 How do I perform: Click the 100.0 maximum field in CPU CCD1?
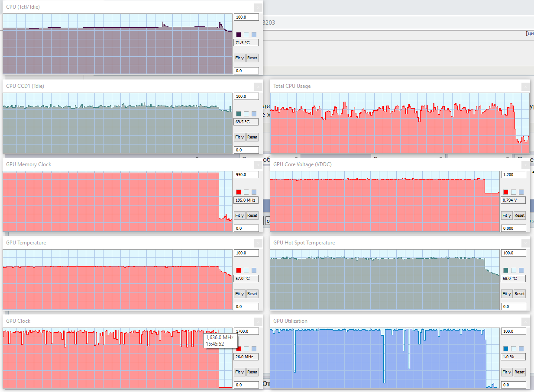coord(246,96)
